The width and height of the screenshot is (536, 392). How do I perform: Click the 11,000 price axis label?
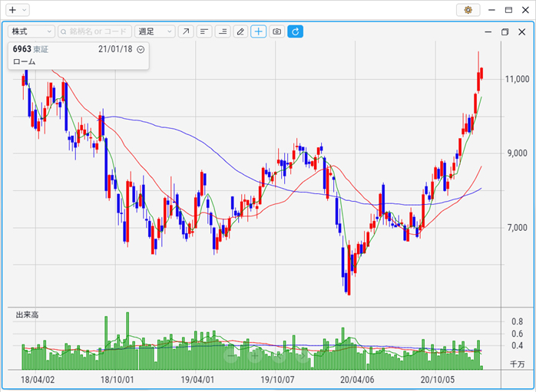(518, 79)
